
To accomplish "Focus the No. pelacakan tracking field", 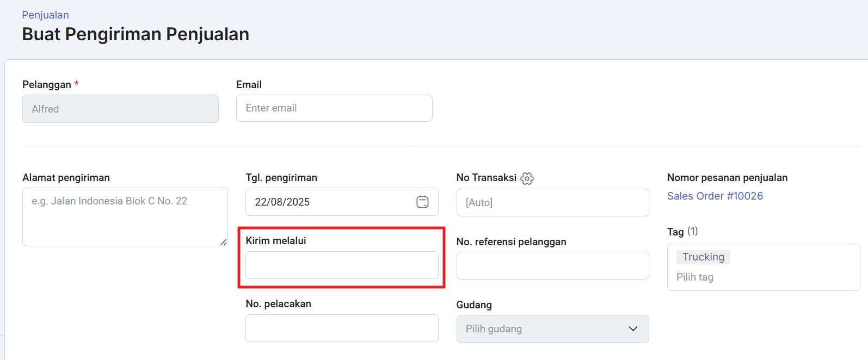I will pos(342,328).
